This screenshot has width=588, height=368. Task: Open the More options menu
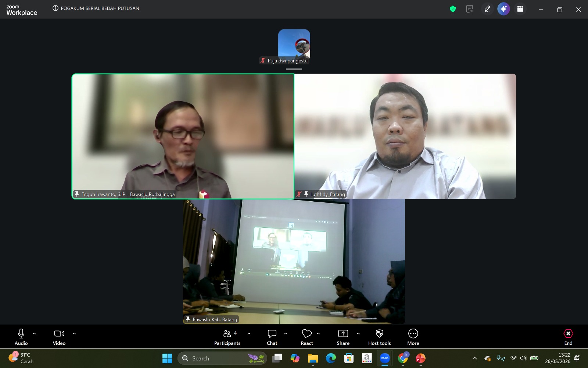click(413, 337)
